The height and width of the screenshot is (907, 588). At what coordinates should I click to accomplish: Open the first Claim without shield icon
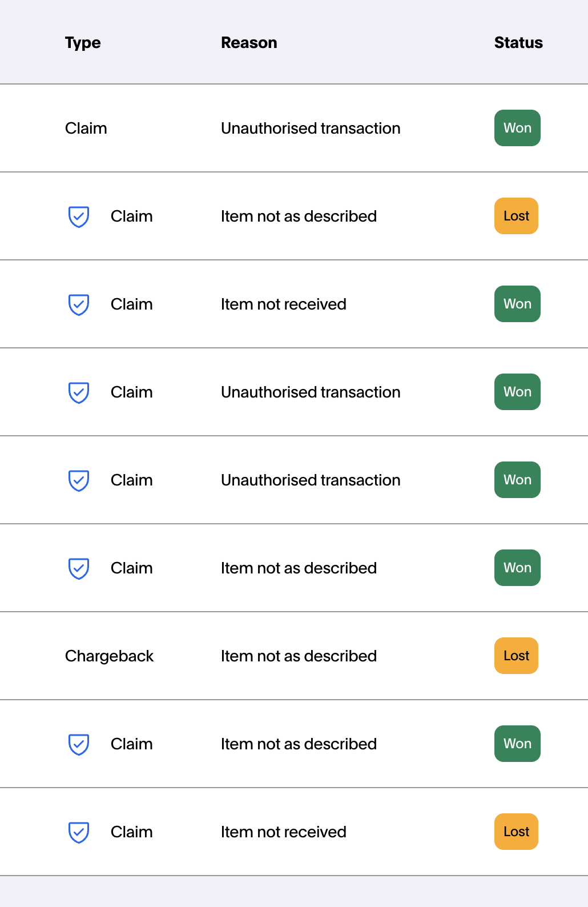pyautogui.click(x=86, y=129)
